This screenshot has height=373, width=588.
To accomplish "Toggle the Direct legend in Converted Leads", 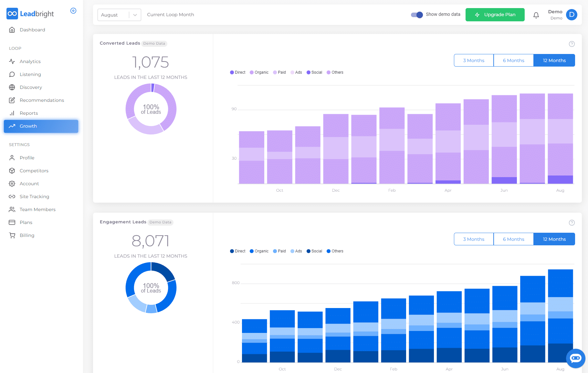I will [x=237, y=72].
